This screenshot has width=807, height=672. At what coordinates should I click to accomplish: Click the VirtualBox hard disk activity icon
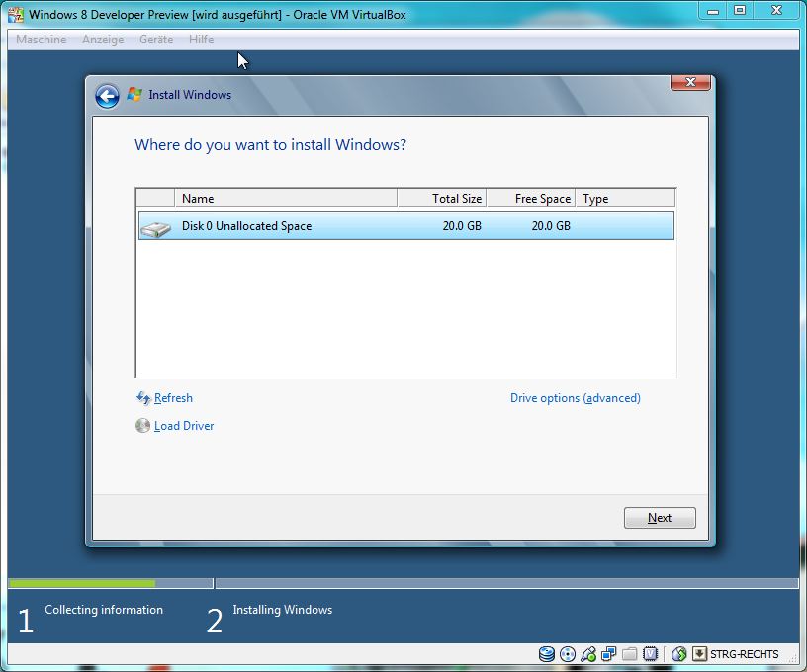click(x=547, y=654)
